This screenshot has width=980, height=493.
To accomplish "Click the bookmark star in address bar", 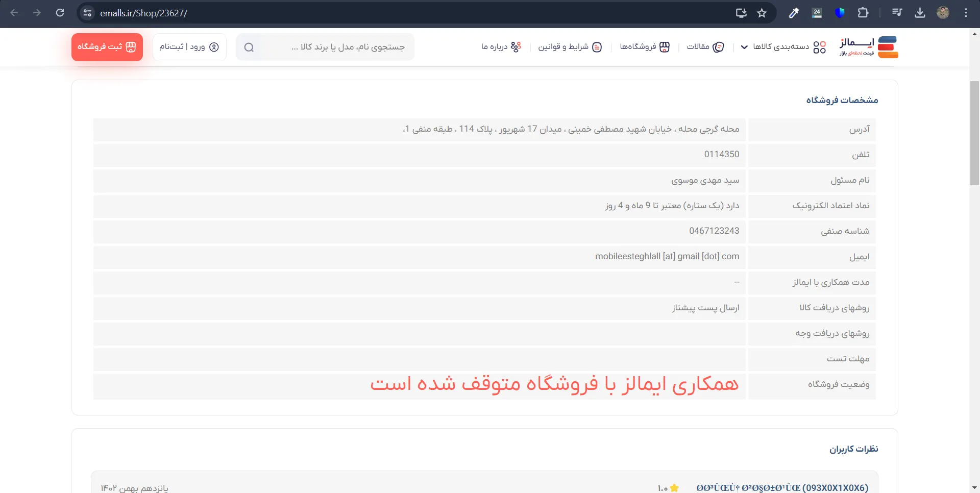I will pos(762,13).
